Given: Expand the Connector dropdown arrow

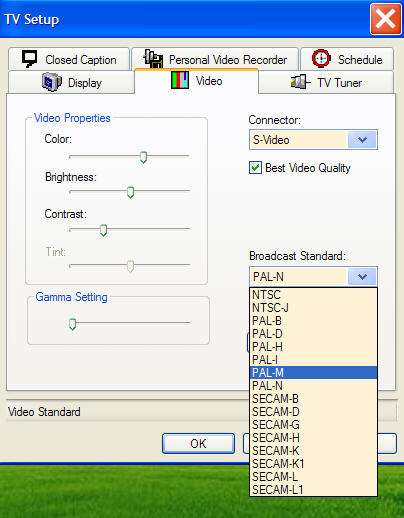Looking at the screenshot, I should tap(362, 140).
